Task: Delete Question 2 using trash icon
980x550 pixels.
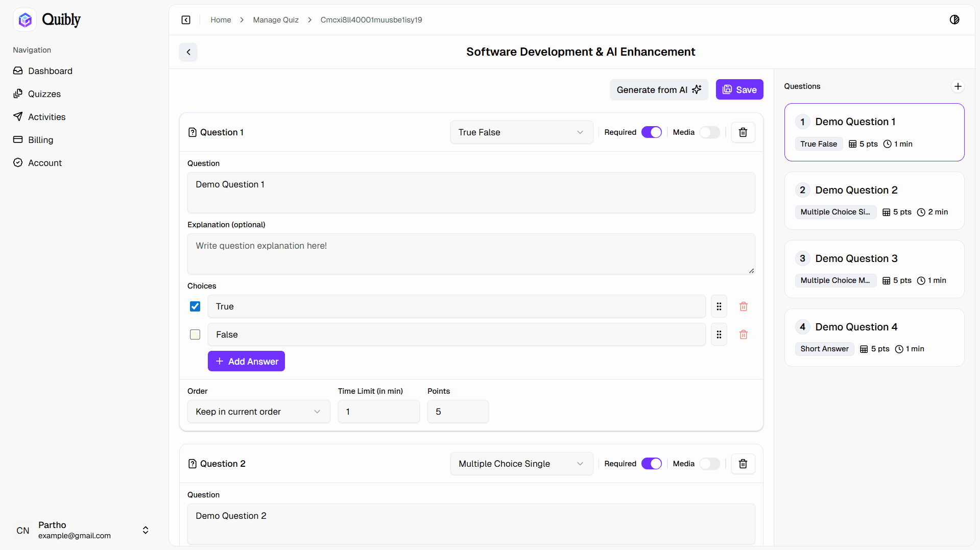Action: click(743, 464)
